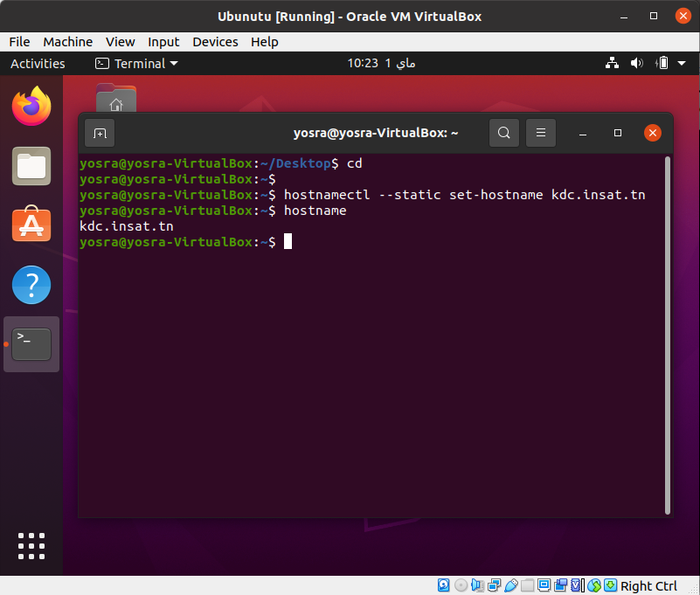Click VirtualBox network adapters indicator
The image size is (700, 595).
pyautogui.click(x=495, y=585)
